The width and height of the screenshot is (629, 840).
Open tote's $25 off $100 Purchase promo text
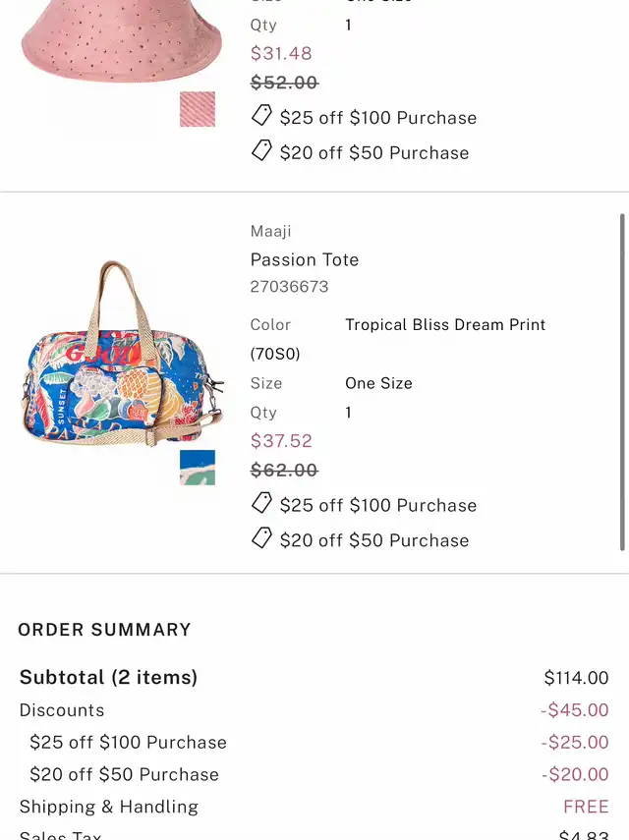(x=378, y=506)
